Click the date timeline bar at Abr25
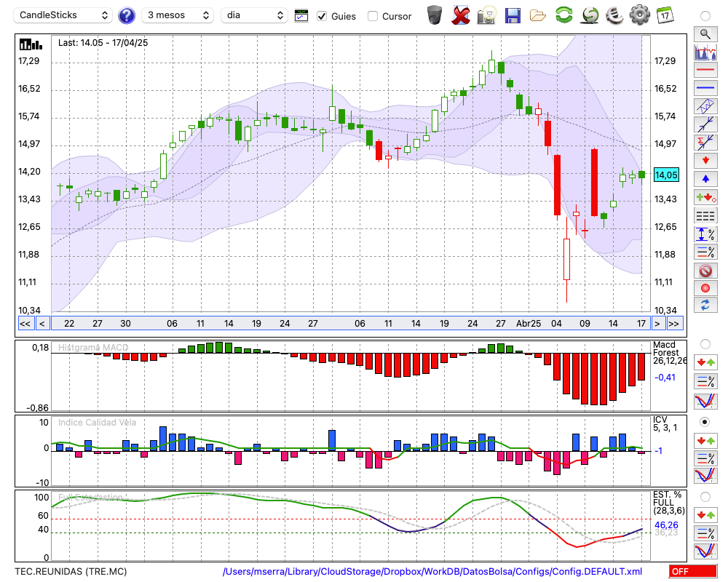The image size is (728, 582). coord(529,324)
